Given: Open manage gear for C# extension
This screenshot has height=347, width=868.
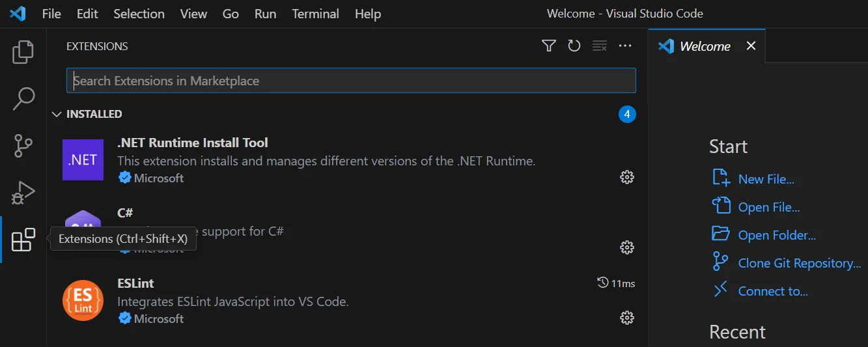Looking at the screenshot, I should (626, 247).
